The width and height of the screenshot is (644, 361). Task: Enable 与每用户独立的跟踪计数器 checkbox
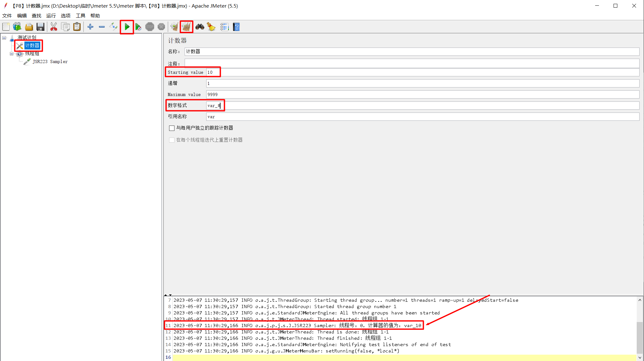[172, 128]
